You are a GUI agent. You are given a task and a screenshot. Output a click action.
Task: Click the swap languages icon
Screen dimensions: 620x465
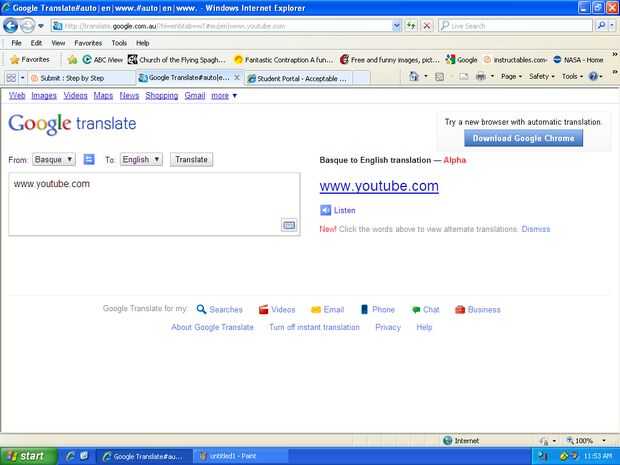pyautogui.click(x=89, y=159)
